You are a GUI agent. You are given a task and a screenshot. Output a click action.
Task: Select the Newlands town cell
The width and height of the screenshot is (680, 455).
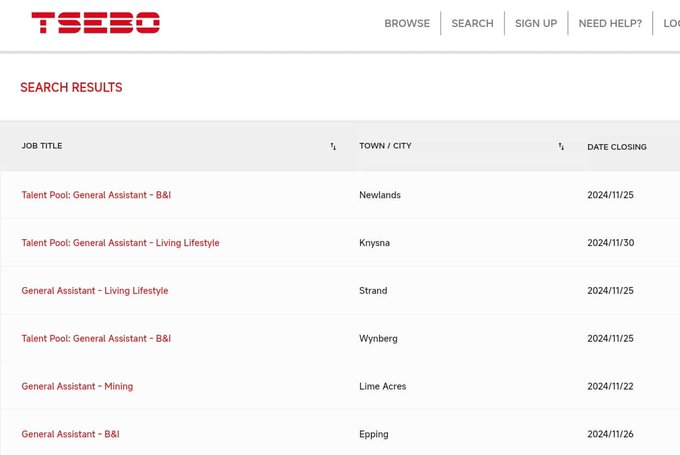[380, 195]
